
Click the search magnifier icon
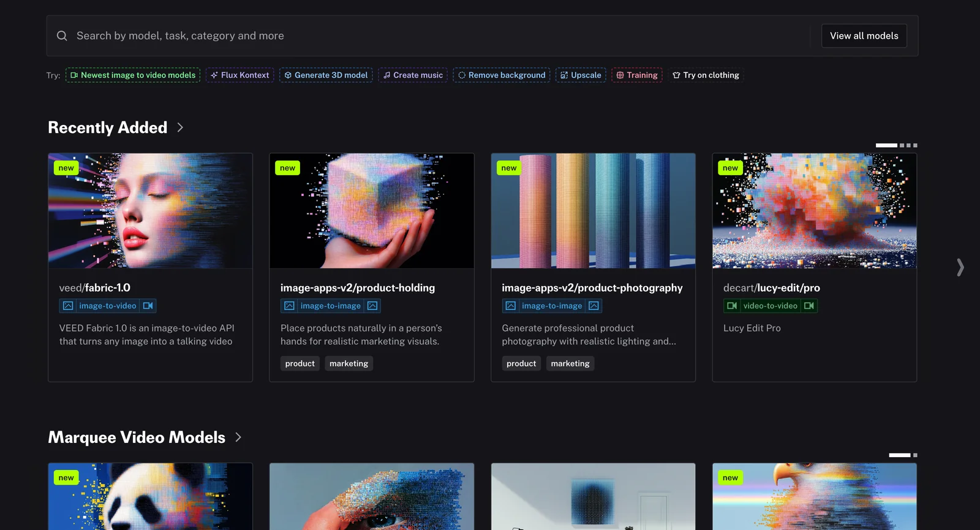pos(62,36)
